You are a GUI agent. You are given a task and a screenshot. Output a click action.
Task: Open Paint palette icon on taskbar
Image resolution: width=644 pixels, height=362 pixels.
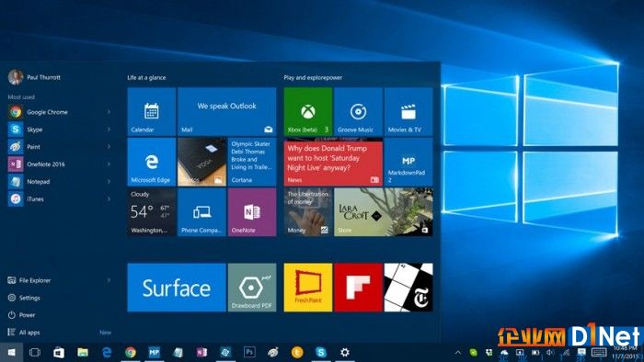[x=273, y=352]
